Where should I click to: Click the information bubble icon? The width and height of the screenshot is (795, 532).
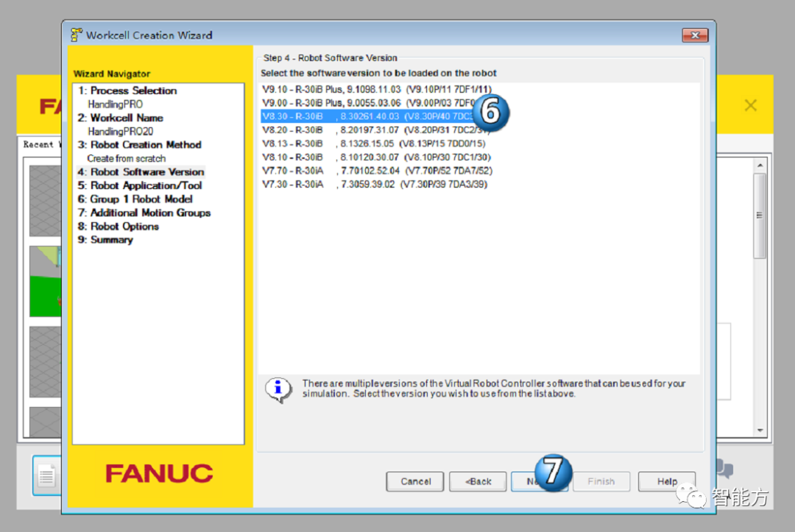tap(278, 390)
